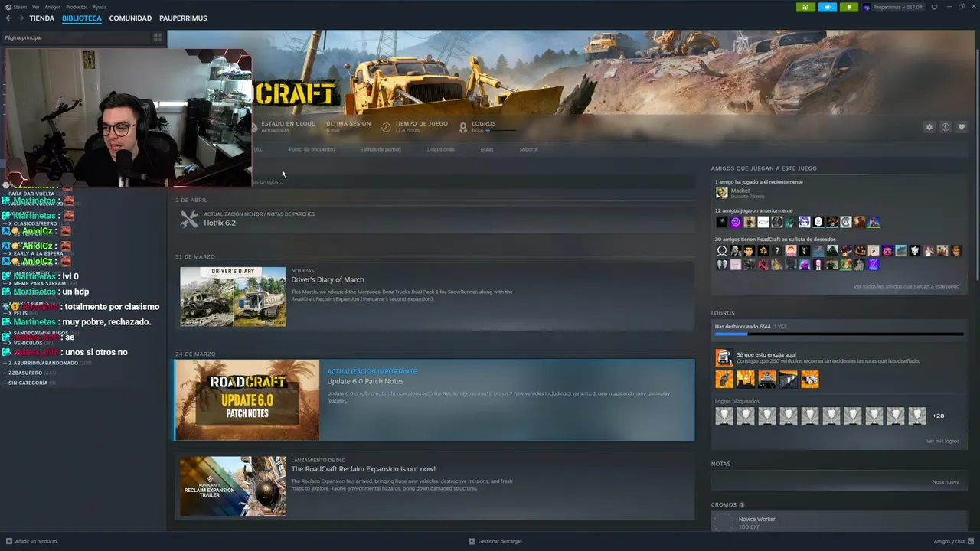The image size is (980, 551).
Task: Open the PAUPERRIMUS profile tab
Action: 183,18
